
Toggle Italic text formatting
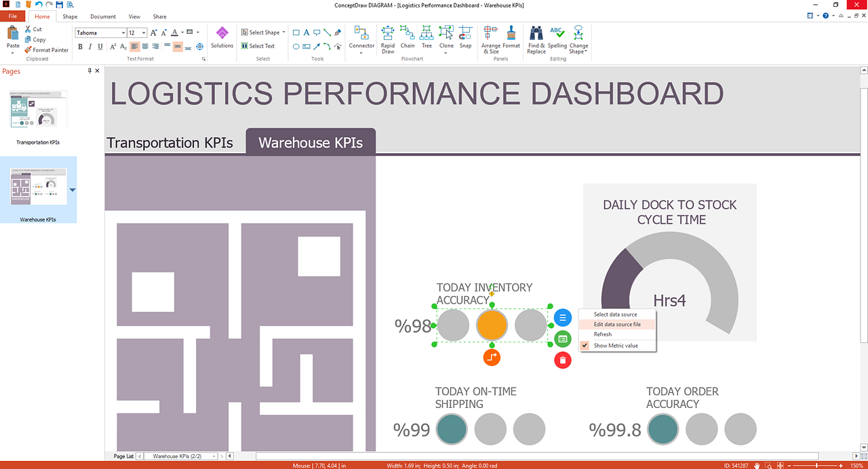90,47
